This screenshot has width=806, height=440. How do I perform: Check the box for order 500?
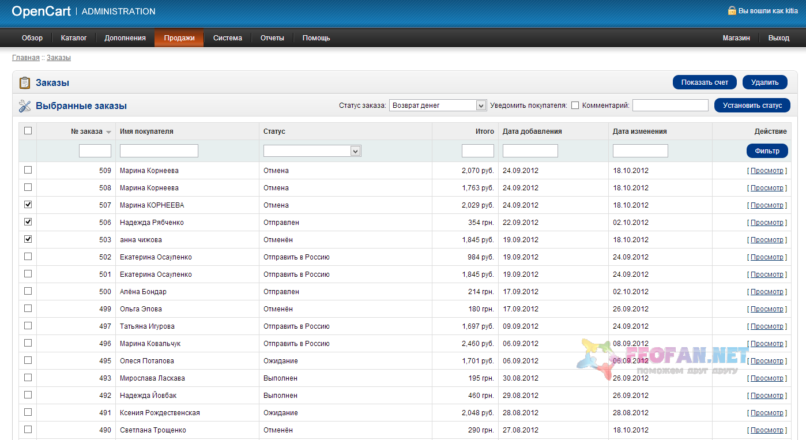pyautogui.click(x=28, y=291)
